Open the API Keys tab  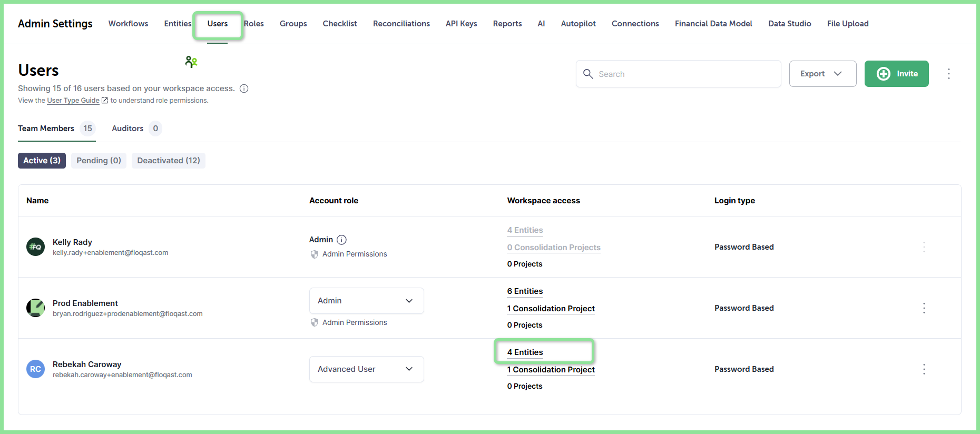pos(462,24)
